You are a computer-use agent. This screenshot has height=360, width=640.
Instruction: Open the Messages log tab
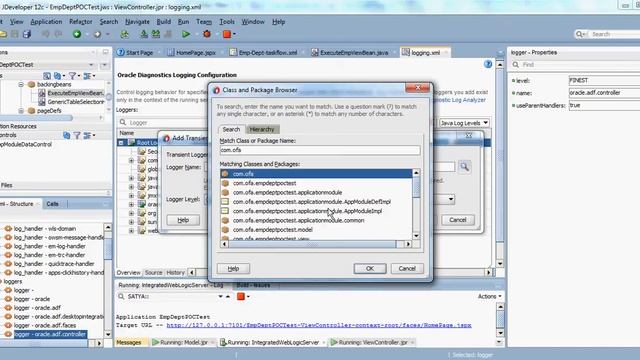[129, 342]
